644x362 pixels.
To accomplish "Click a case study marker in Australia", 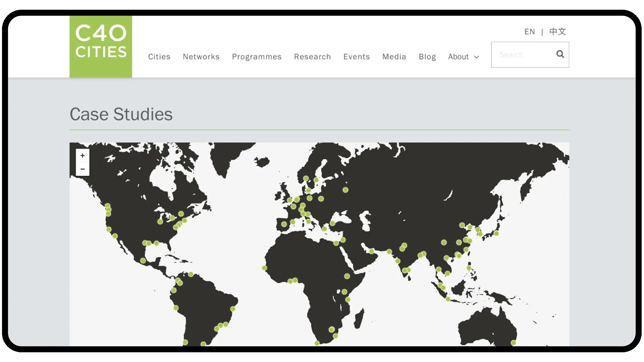I will tap(513, 343).
